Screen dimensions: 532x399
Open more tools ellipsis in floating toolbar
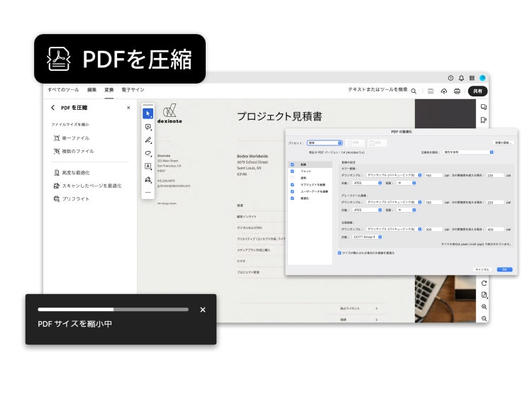pos(148,192)
